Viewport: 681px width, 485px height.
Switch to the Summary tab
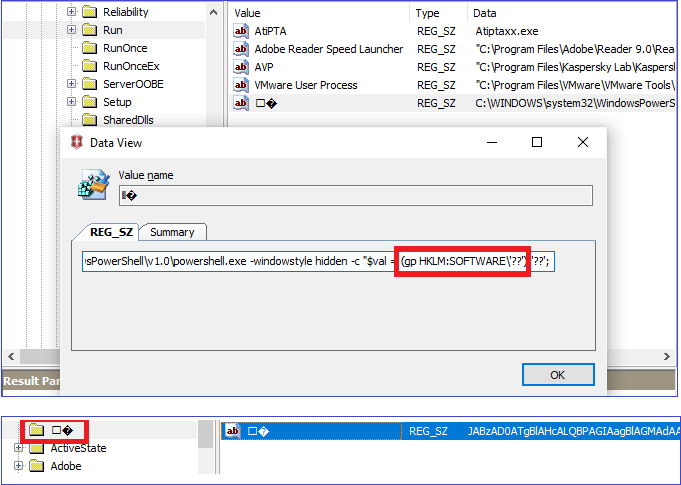[x=172, y=232]
